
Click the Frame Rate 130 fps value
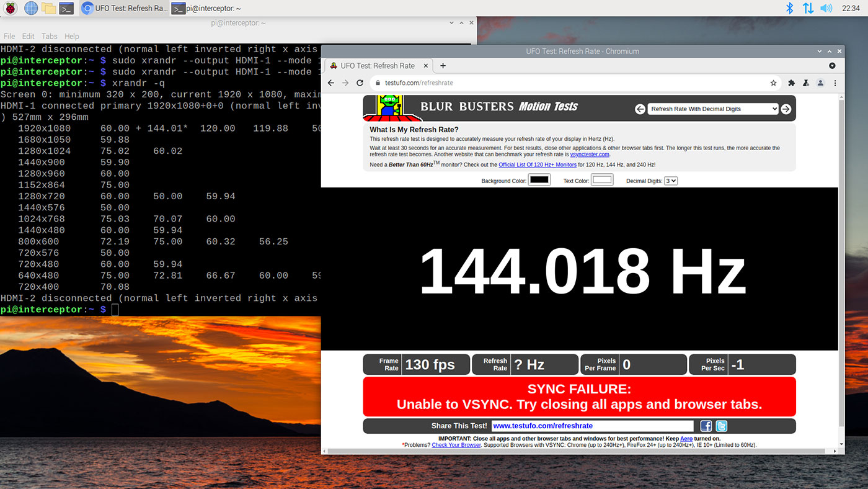(x=430, y=365)
